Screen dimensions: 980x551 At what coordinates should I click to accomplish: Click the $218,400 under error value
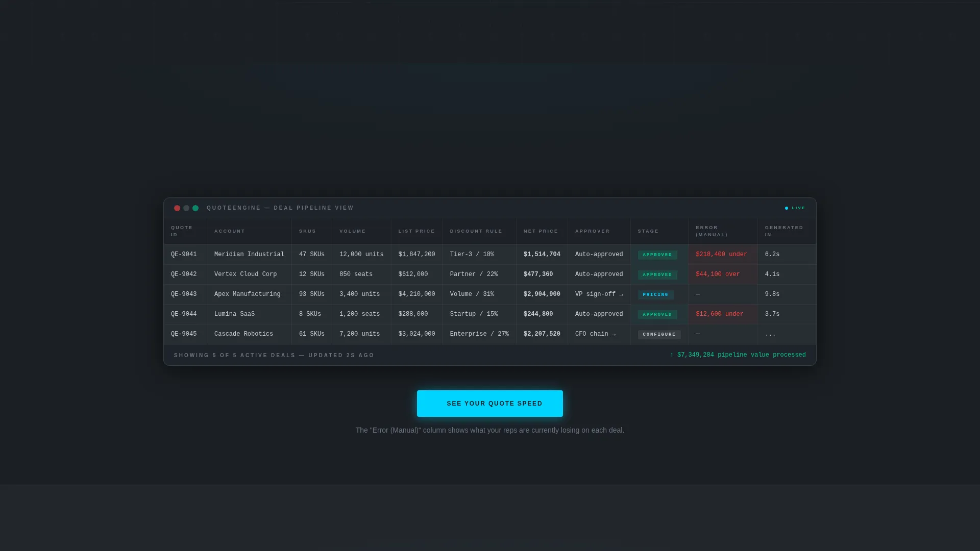click(x=722, y=255)
